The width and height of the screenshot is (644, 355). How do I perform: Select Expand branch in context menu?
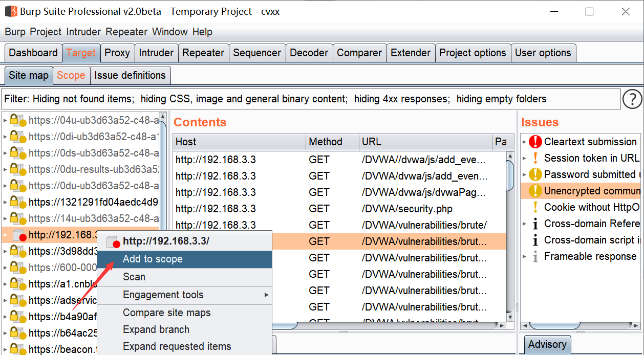[x=184, y=329]
